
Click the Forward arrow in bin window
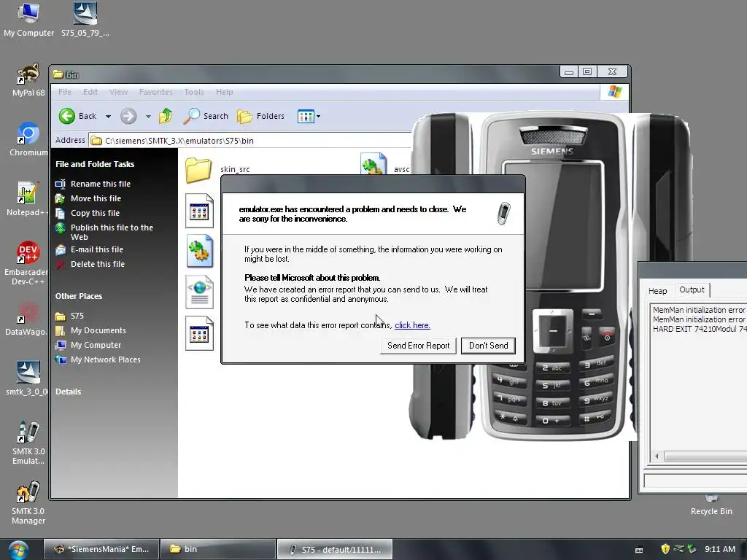[128, 116]
